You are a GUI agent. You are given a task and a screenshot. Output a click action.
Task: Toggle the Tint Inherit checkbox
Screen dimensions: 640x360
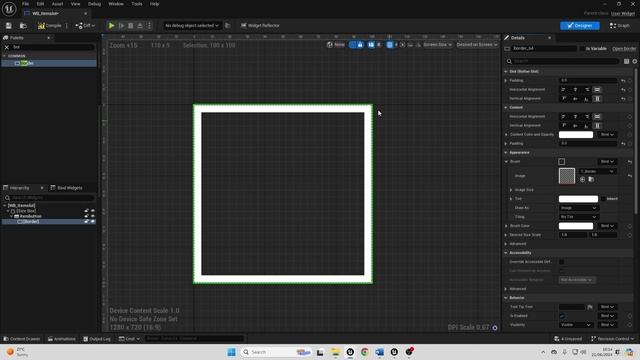coord(603,199)
